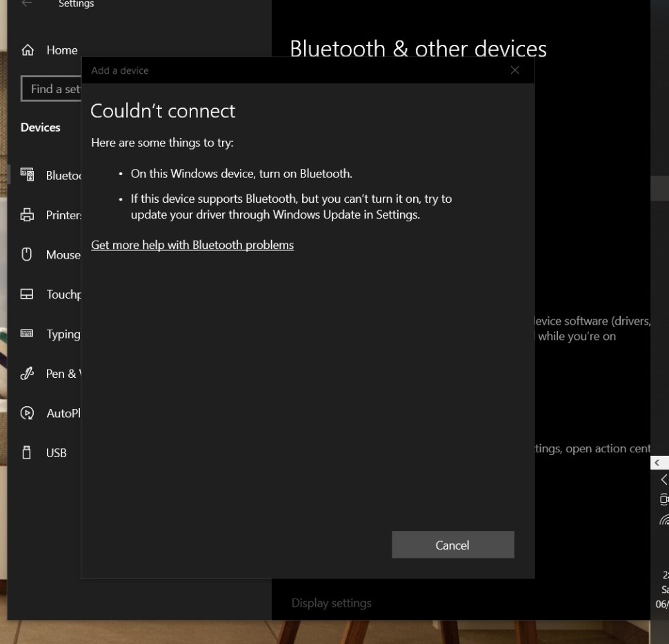Open the Typing keyboard icon
Viewport: 669px width, 644px height.
pyautogui.click(x=26, y=334)
